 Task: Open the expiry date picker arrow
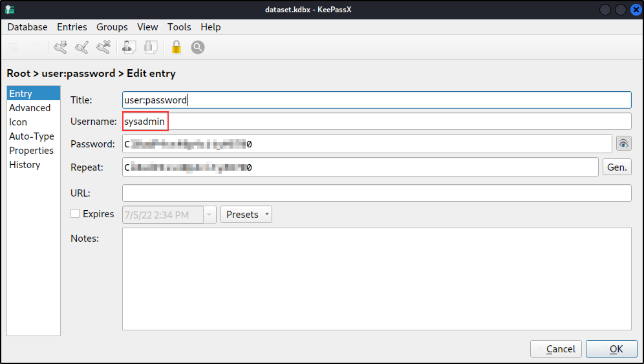(209, 215)
